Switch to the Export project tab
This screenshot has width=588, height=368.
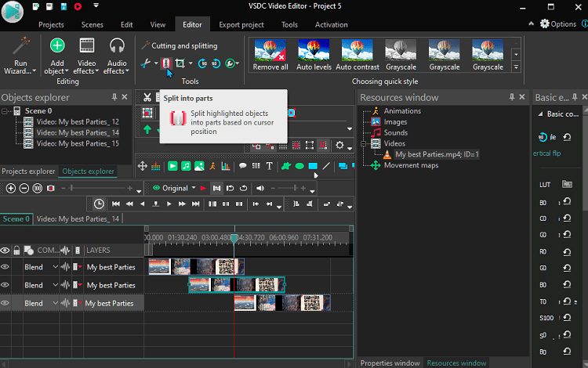[241, 25]
